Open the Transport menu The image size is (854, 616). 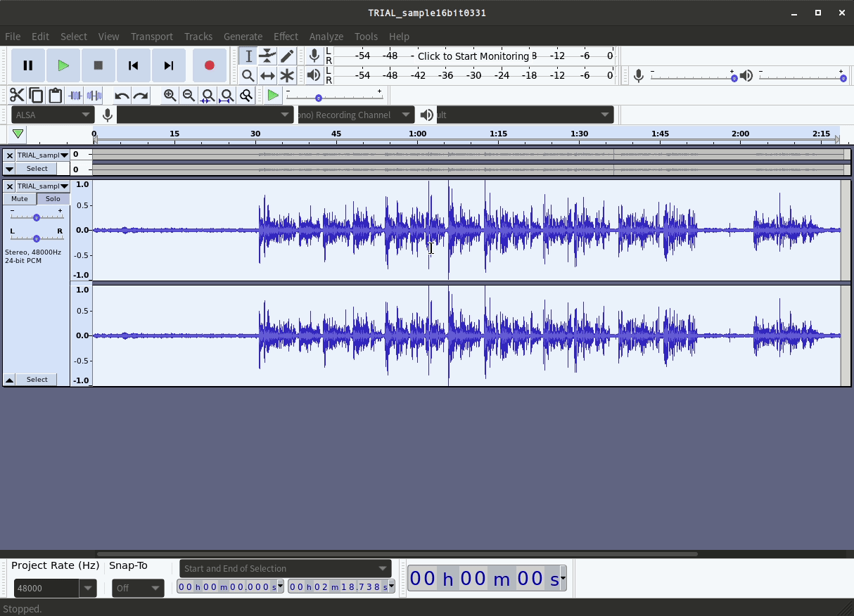152,37
